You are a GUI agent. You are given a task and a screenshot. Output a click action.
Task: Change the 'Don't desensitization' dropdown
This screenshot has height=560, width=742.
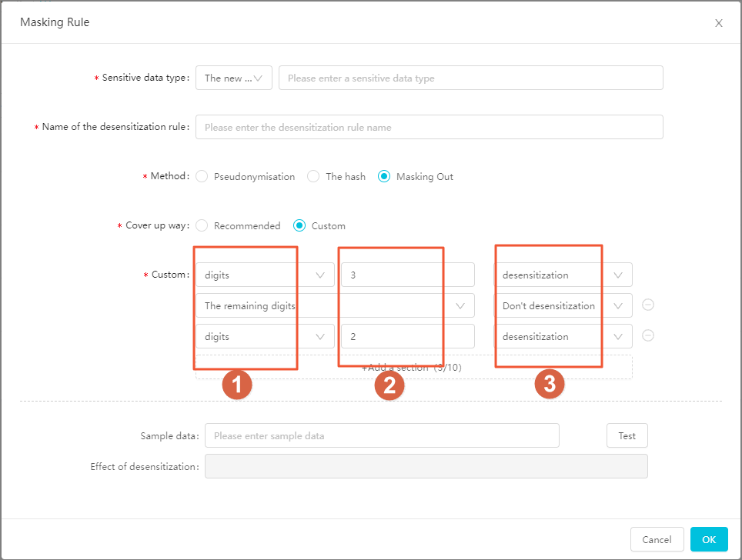(563, 306)
